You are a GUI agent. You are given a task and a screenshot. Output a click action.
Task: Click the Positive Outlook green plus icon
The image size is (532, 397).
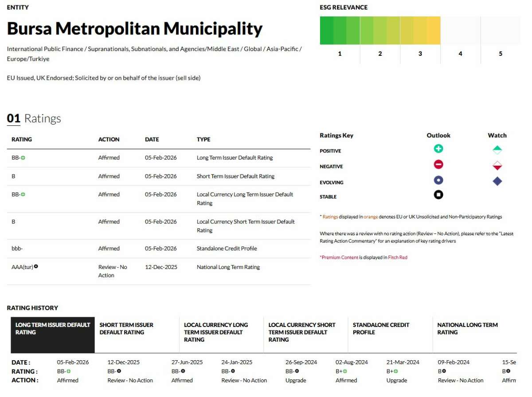438,149
